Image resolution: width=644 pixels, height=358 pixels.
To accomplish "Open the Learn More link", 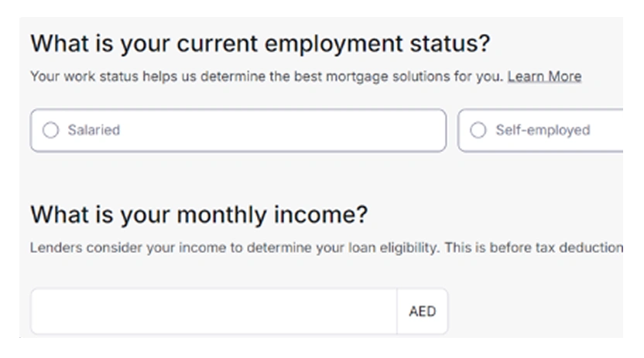I will coord(544,77).
